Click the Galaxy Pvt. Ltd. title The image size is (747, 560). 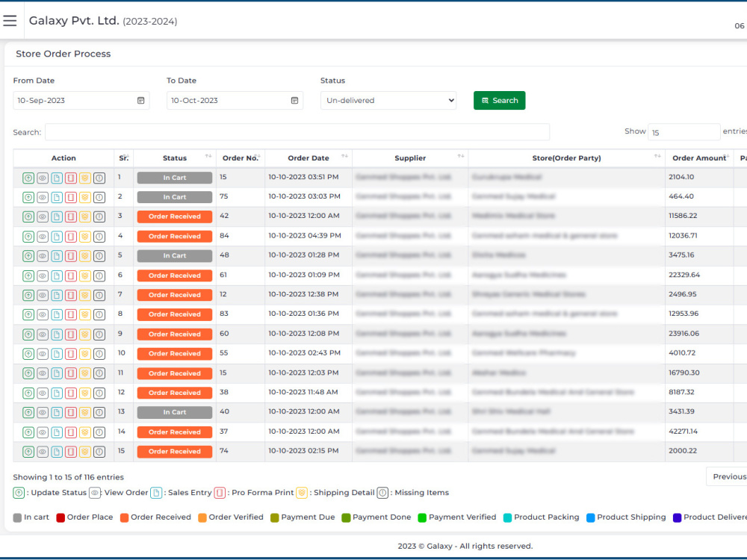pos(74,21)
